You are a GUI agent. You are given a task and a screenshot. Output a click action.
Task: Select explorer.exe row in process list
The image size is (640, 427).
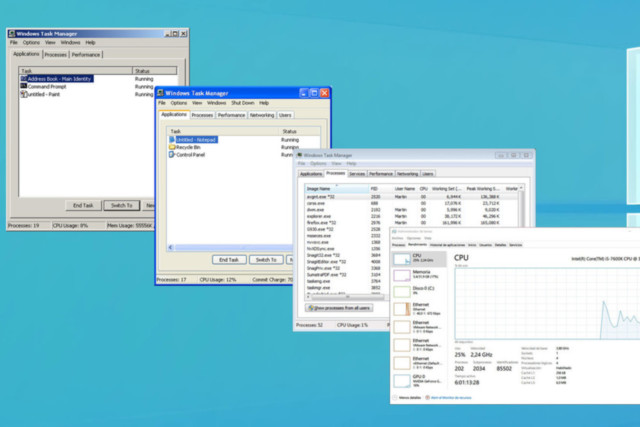click(411, 216)
